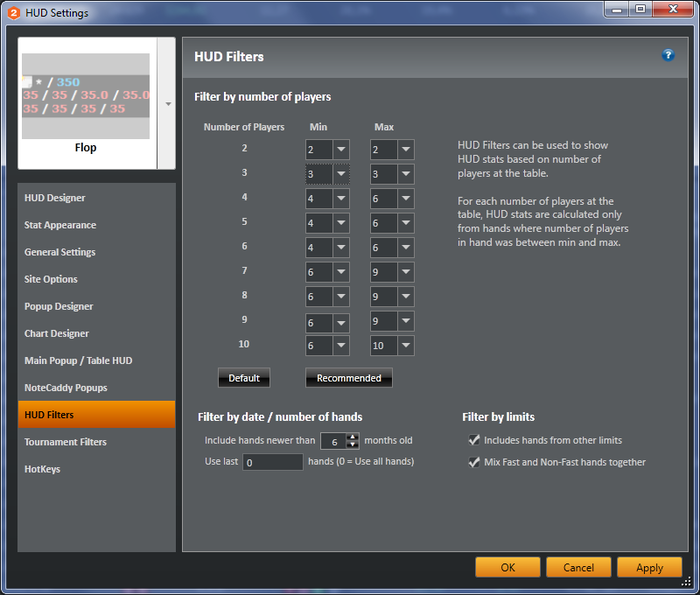The image size is (700, 595).
Task: Expand Min dropdown for 10 players
Action: tap(341, 345)
